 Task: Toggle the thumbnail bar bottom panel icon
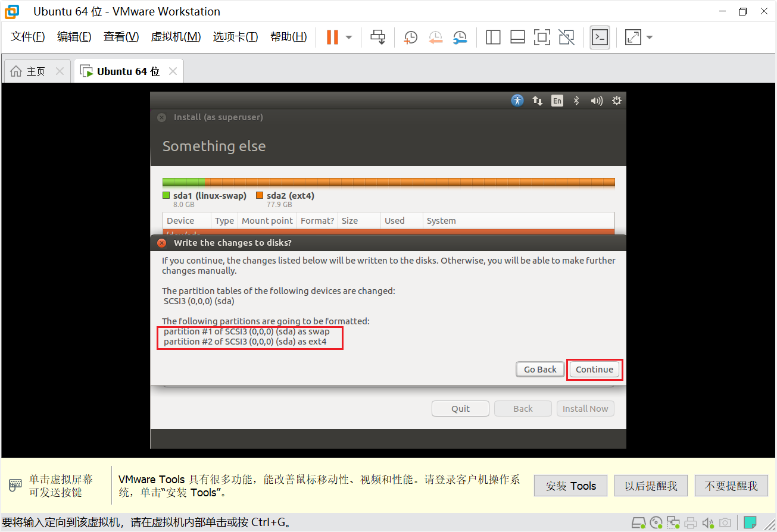tap(517, 37)
